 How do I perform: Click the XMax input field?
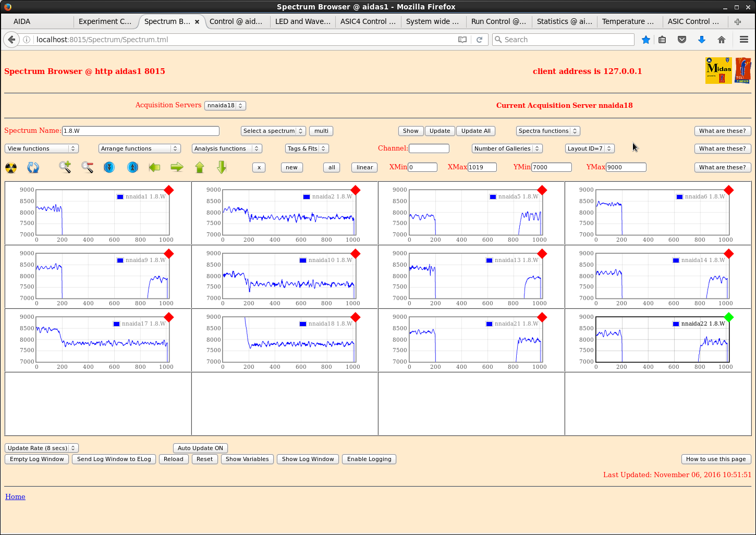click(482, 167)
